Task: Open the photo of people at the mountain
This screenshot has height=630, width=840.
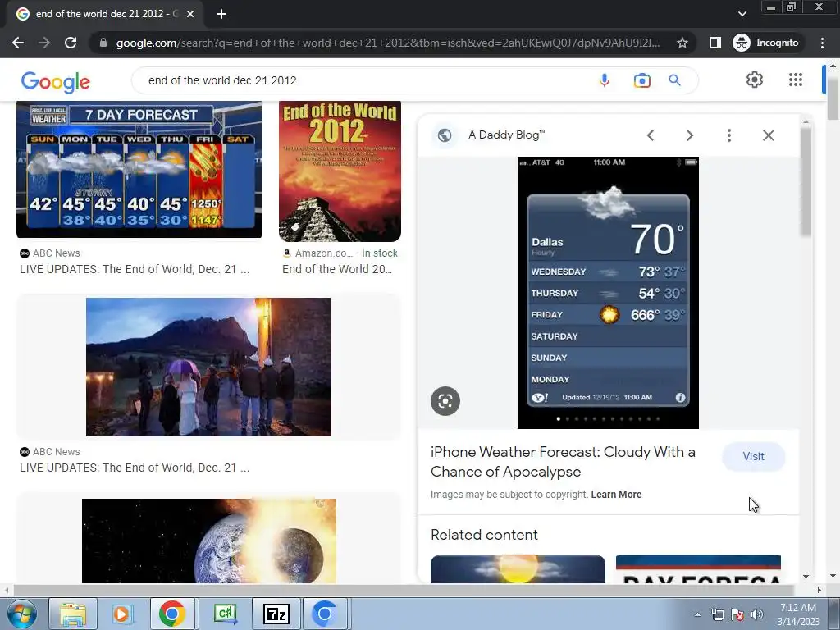Action: [208, 367]
